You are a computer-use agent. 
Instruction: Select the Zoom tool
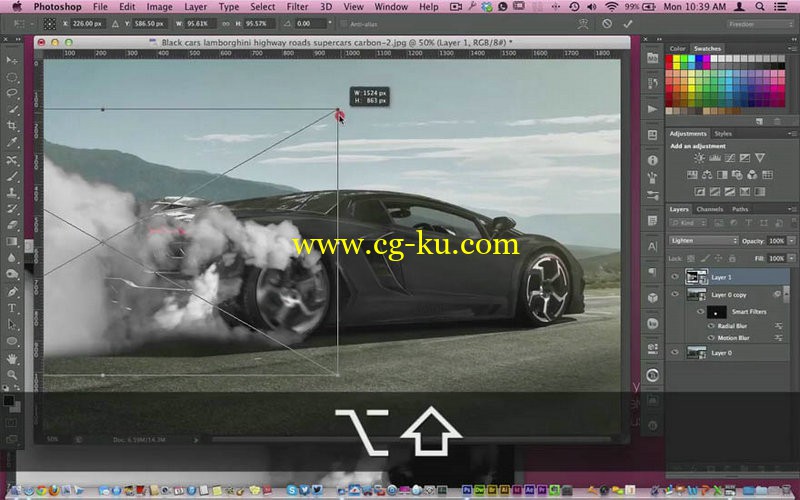tap(11, 375)
